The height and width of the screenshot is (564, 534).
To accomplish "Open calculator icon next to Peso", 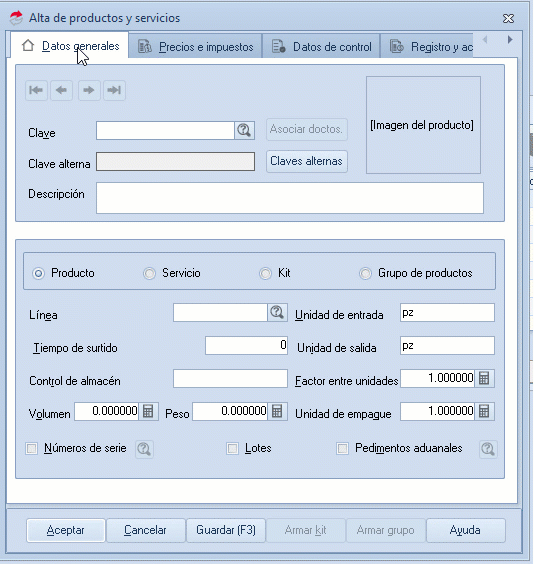I will (277, 411).
